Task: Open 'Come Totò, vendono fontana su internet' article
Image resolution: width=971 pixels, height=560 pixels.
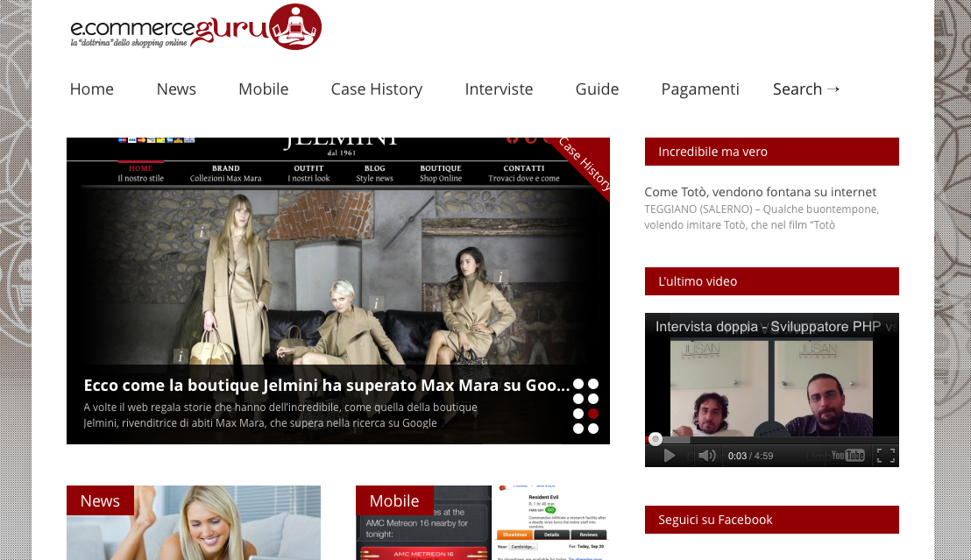Action: coord(760,192)
